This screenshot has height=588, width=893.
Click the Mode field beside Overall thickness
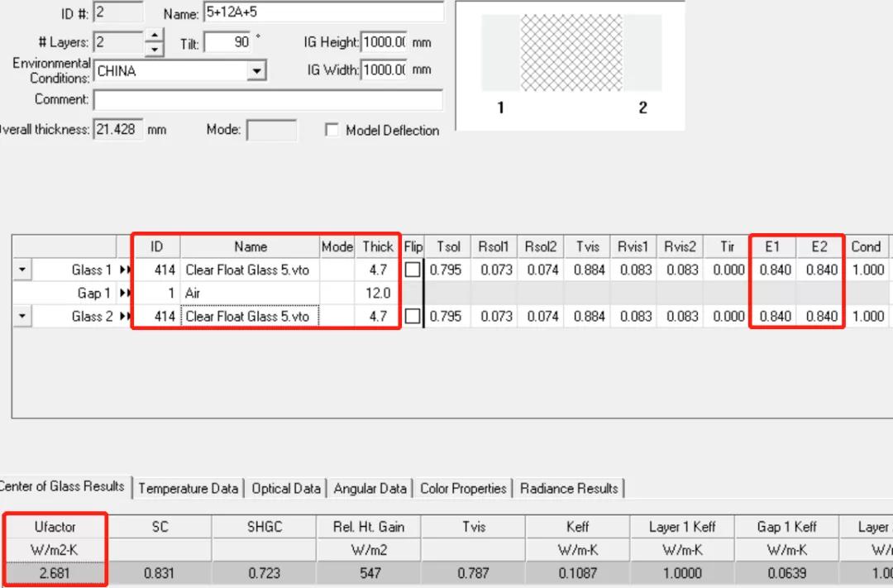[272, 130]
